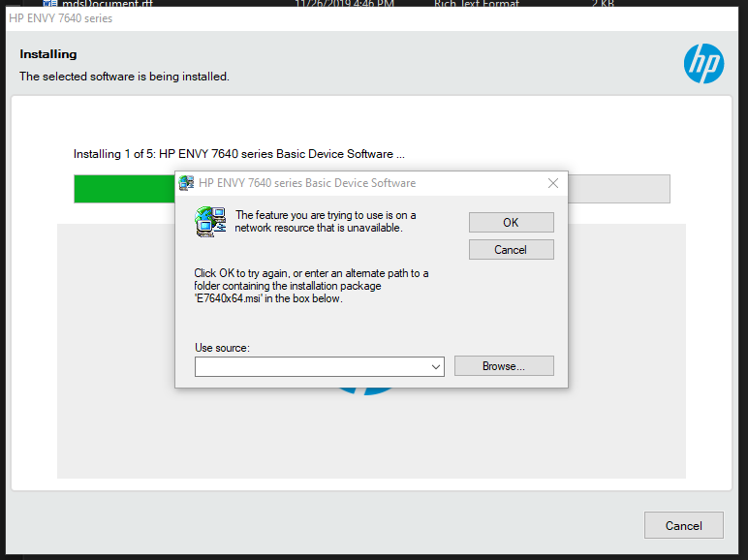Image resolution: width=748 pixels, height=560 pixels.
Task: Click the installer icon in dialog title bar
Action: [x=186, y=183]
